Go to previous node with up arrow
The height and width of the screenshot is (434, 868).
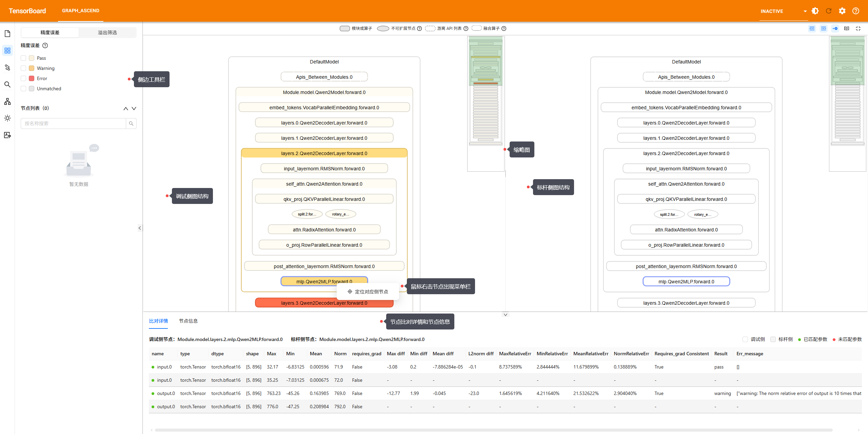[x=126, y=109]
